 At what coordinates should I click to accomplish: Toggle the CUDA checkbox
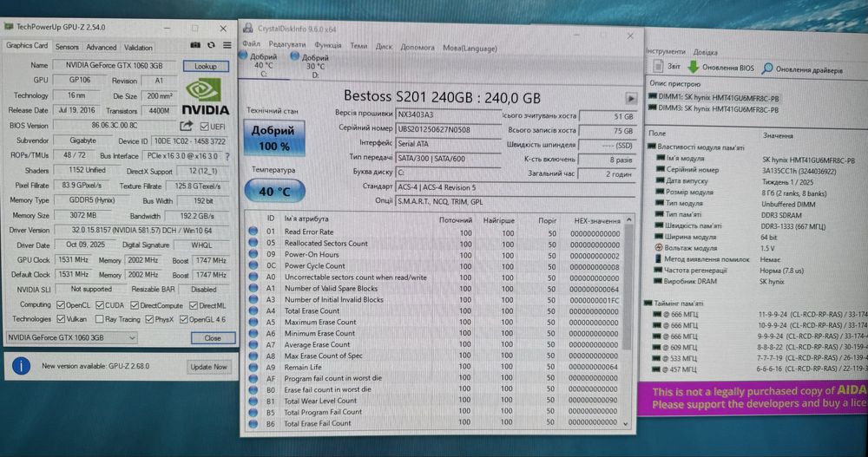pyautogui.click(x=100, y=305)
